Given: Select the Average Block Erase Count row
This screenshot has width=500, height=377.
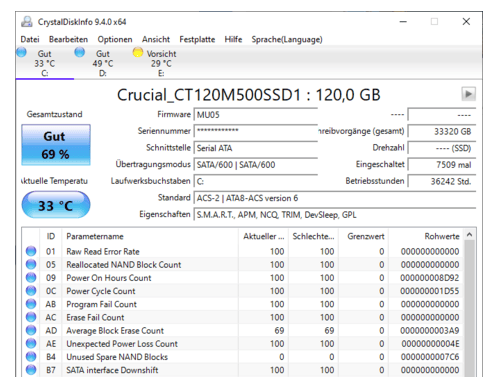Looking at the screenshot, I should (243, 330).
